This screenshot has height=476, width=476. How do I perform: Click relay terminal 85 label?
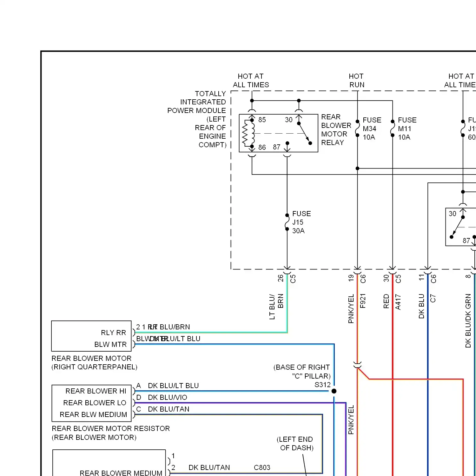click(x=262, y=120)
